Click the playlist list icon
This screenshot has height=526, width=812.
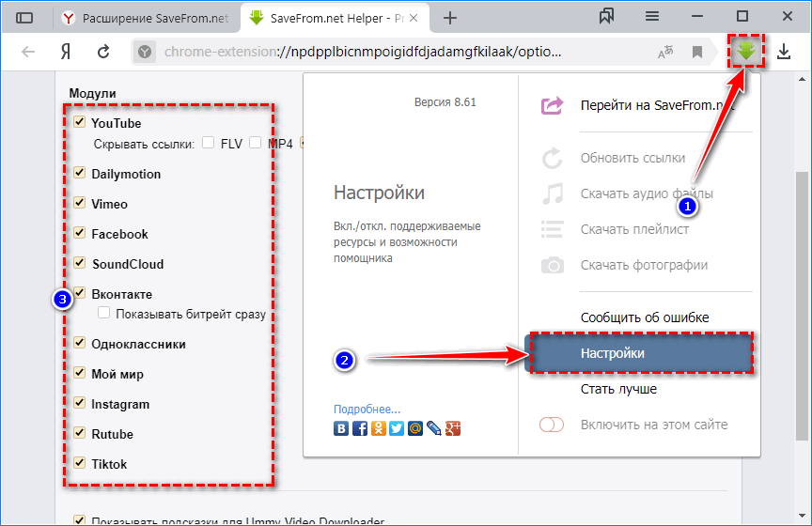tap(552, 229)
